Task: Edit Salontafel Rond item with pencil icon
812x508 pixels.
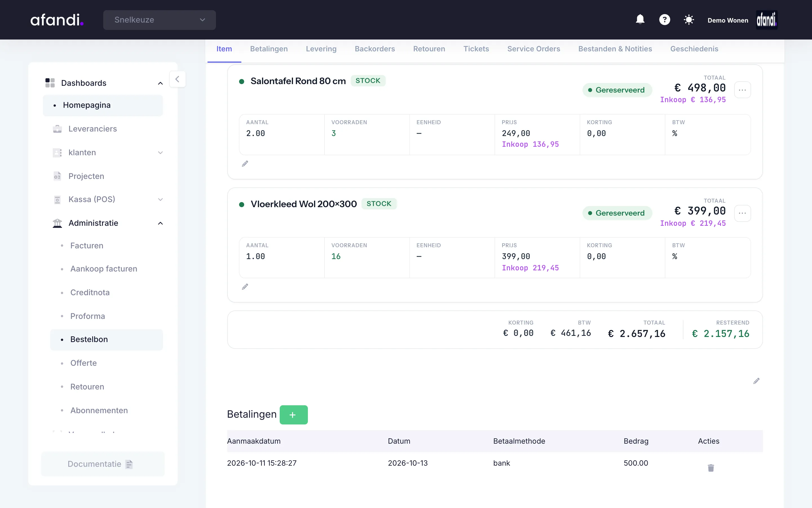Action: tap(245, 164)
